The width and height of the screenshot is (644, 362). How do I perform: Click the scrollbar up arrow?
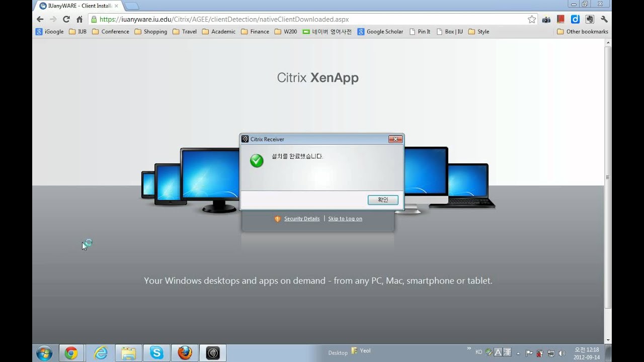(x=608, y=43)
